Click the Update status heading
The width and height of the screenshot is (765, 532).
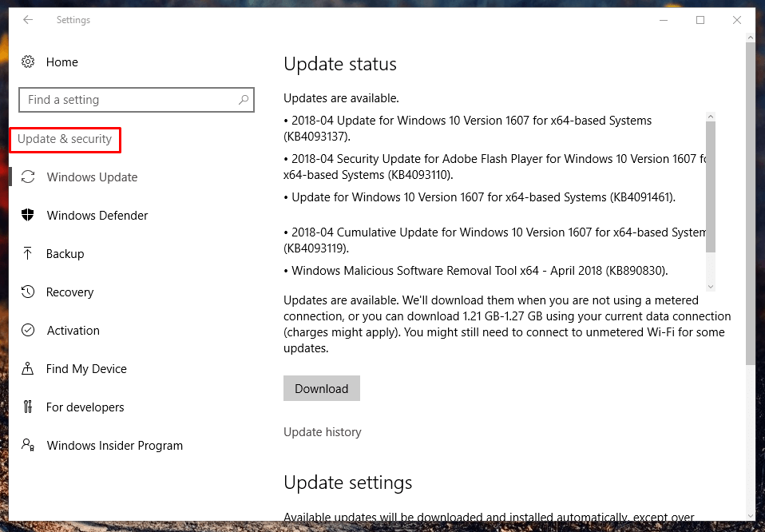click(x=340, y=64)
